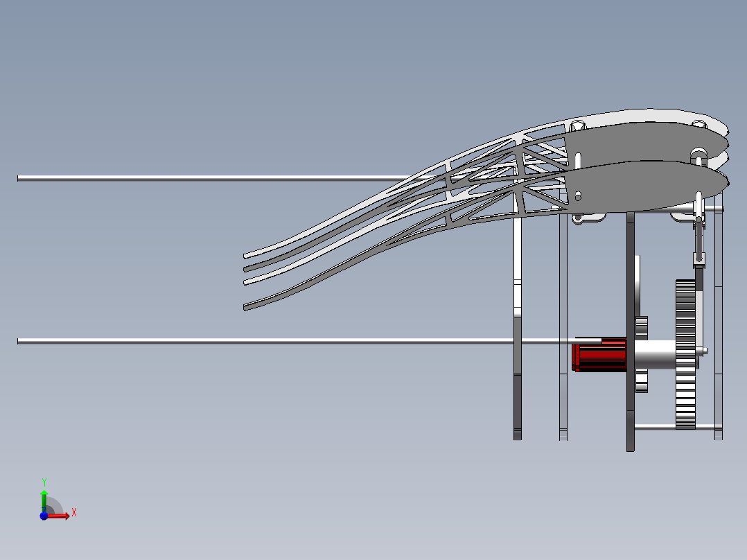Select the rightmost vertical frame plate
This screenshot has width=747, height=560.
719,316
